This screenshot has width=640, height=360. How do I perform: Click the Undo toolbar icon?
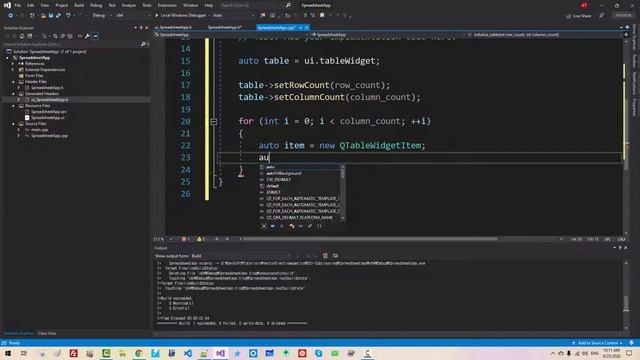point(68,16)
